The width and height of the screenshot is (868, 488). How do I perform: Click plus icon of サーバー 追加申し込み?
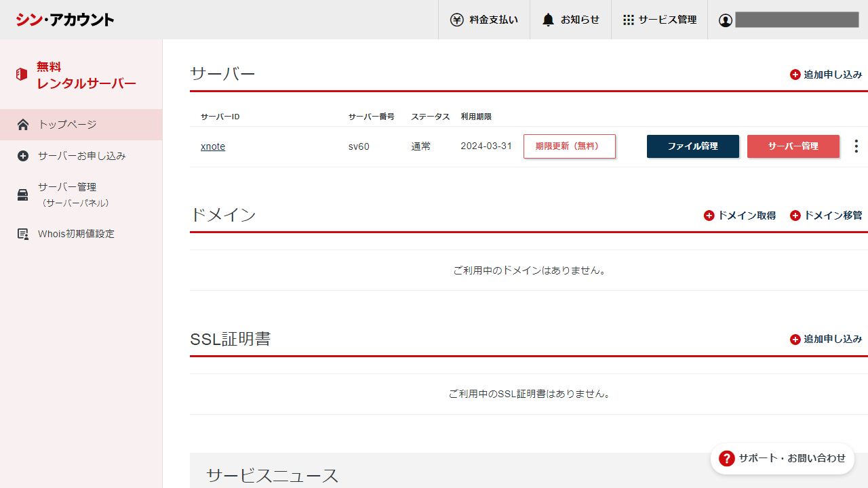click(x=795, y=75)
